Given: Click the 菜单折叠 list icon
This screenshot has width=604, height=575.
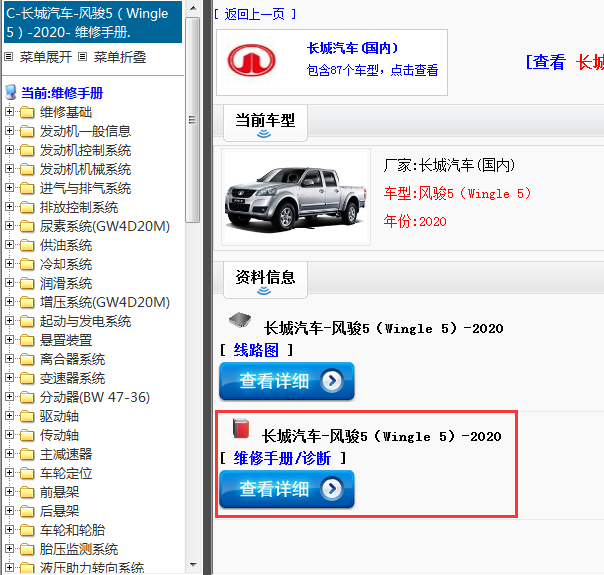Looking at the screenshot, I should (x=82, y=57).
